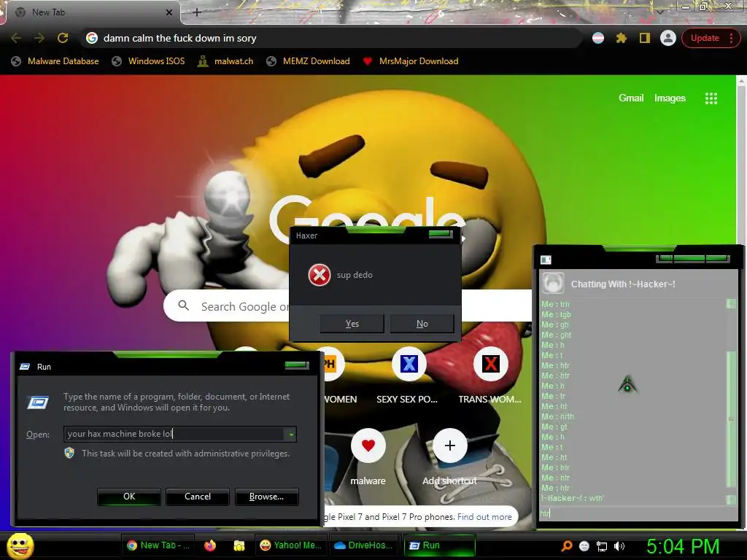Open the malware heart shortcut
The height and width of the screenshot is (560, 747).
[x=368, y=446]
